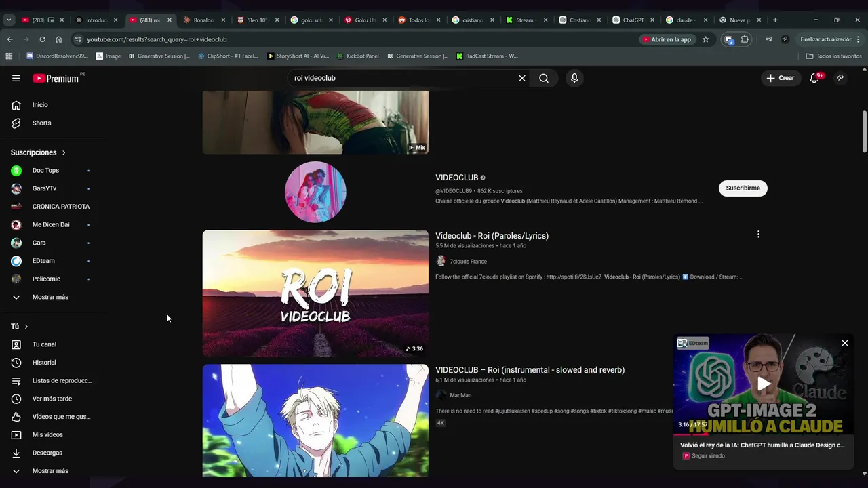868x488 pixels.
Task: Open CRÓNICA PATRIOTA subscription
Action: click(x=52, y=207)
